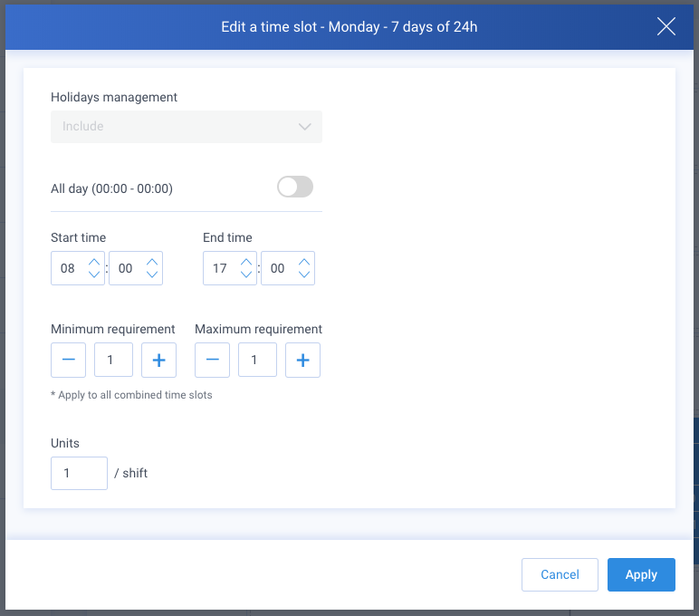Image resolution: width=699 pixels, height=616 pixels.
Task: Decrease end time minutes with down arrow
Action: tap(304, 274)
